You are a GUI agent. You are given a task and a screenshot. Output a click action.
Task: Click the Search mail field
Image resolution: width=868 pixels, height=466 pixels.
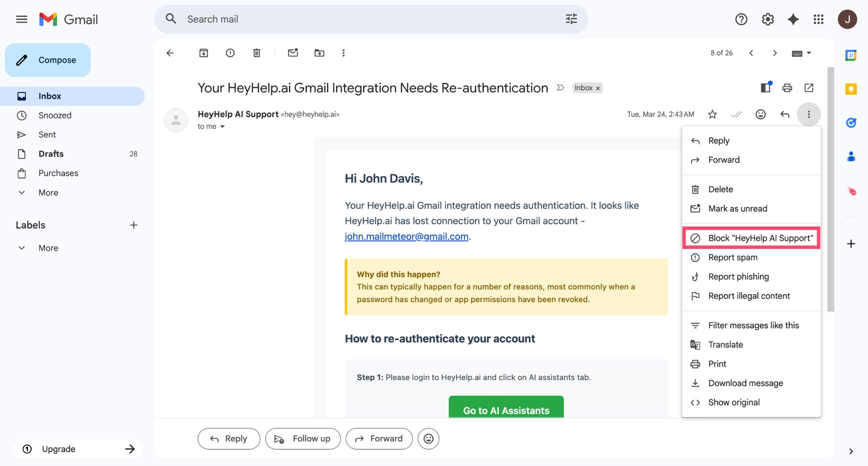click(x=371, y=19)
